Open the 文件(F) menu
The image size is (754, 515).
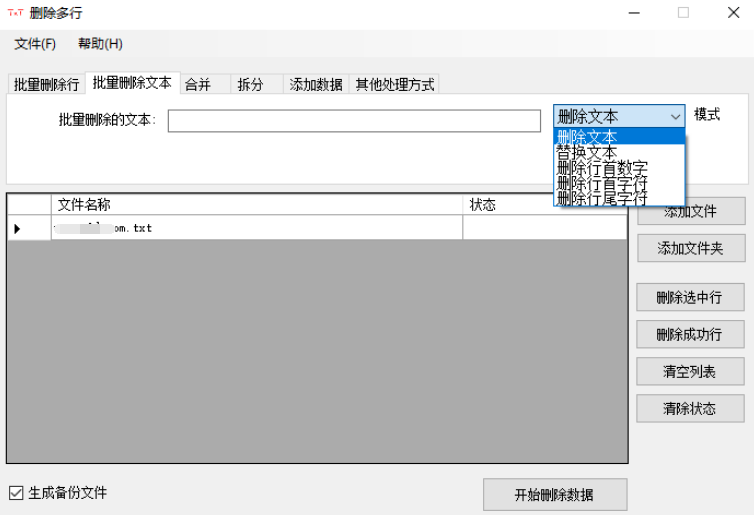tap(35, 44)
